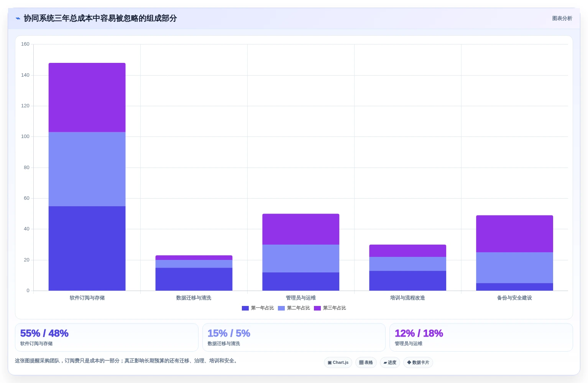Click the 软件订阅与存储 axis label
The height and width of the screenshot is (383, 588).
[x=87, y=298]
